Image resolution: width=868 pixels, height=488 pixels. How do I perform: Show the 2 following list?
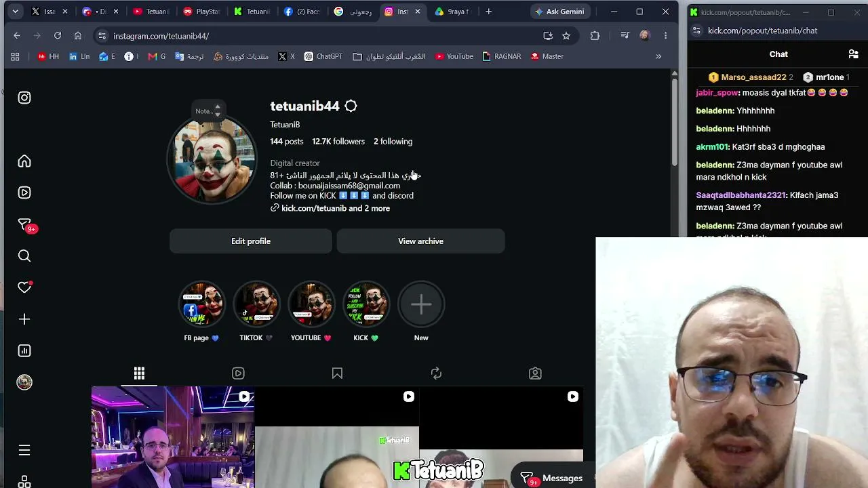pos(393,142)
